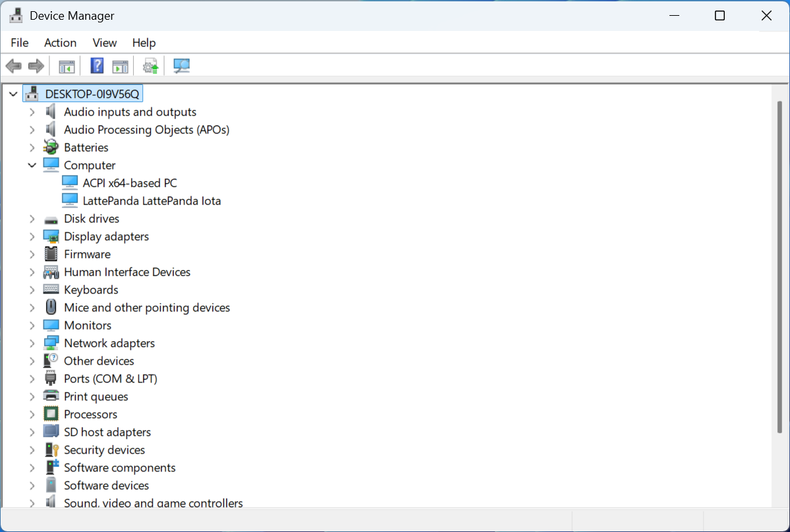
Task: Click the Back arrow in the toolbar
Action: pyautogui.click(x=13, y=66)
